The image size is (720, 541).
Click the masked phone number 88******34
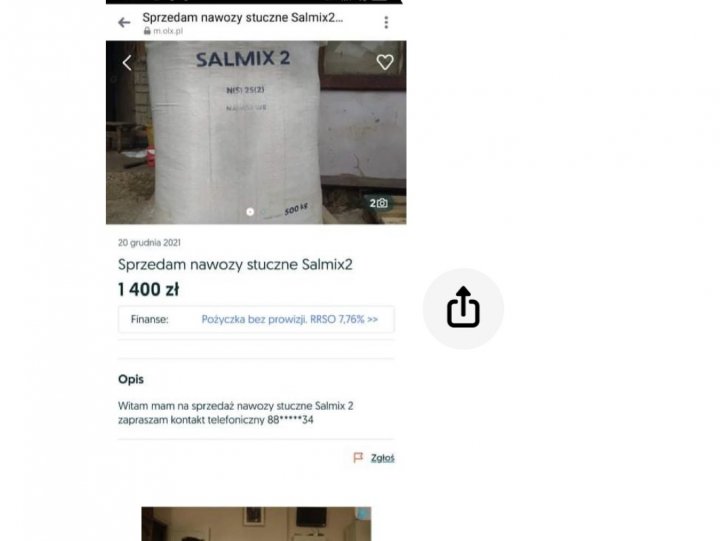(290, 420)
